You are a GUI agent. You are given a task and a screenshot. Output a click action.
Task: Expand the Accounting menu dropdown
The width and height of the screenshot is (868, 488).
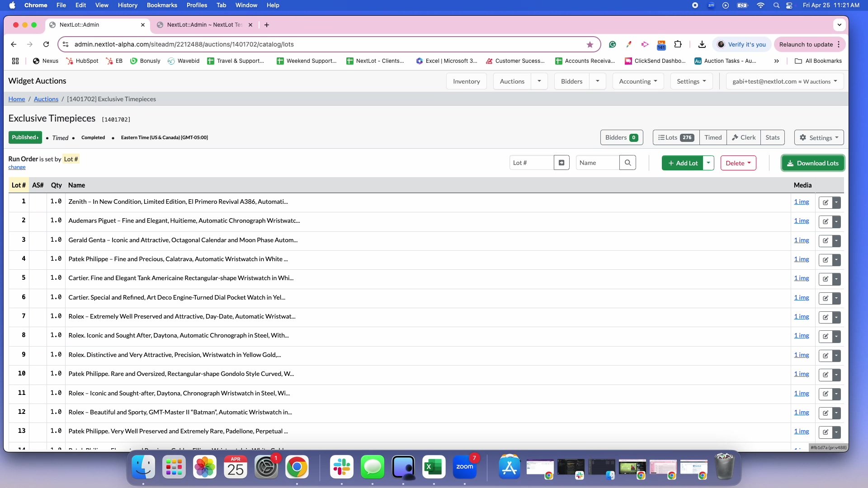pos(638,81)
